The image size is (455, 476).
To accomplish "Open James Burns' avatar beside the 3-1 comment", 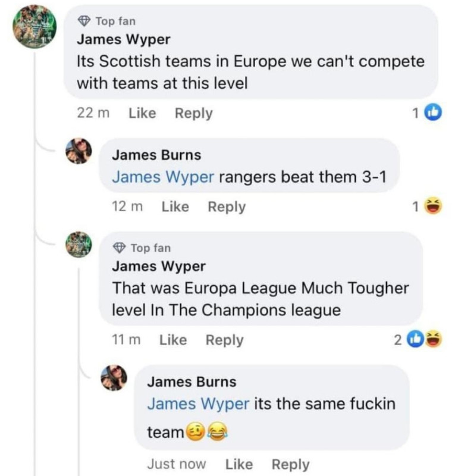I will click(x=79, y=151).
